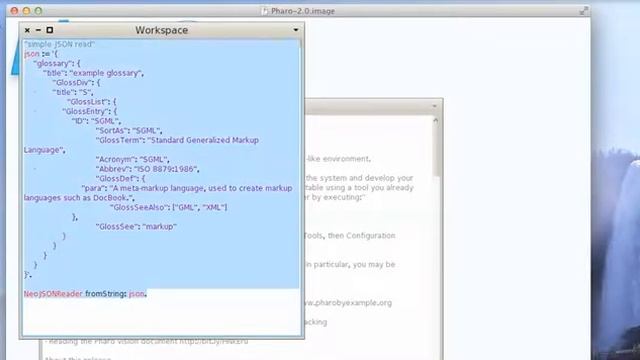Click the fromString: message selector

[106, 294]
